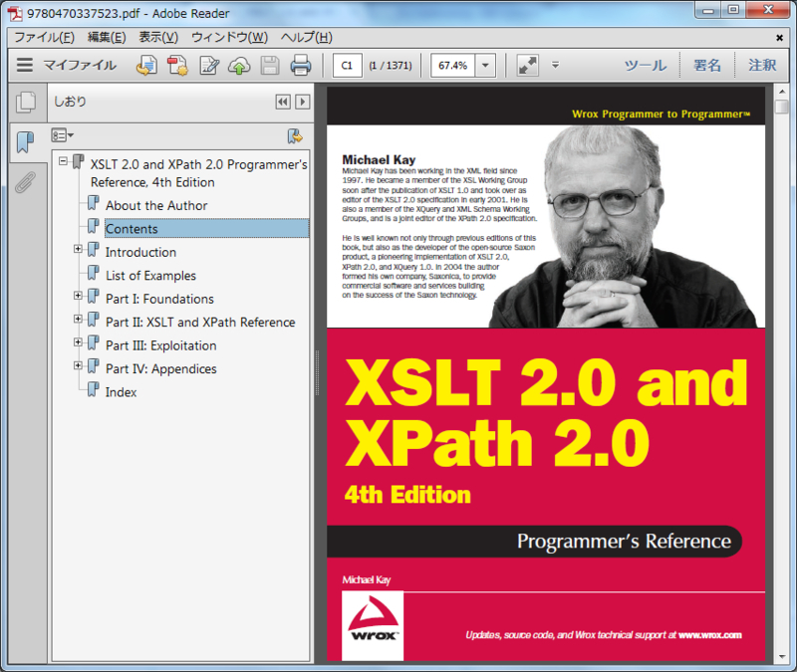This screenshot has height=672, width=797.
Task: Open the hamburger menu icon
Action: coord(26,66)
